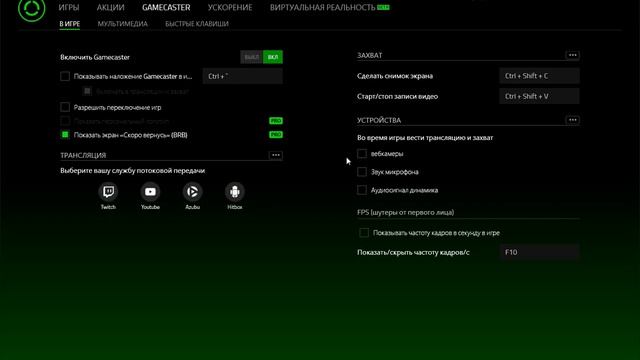
Task: Click Сделать снимок экрана label
Action: (395, 76)
